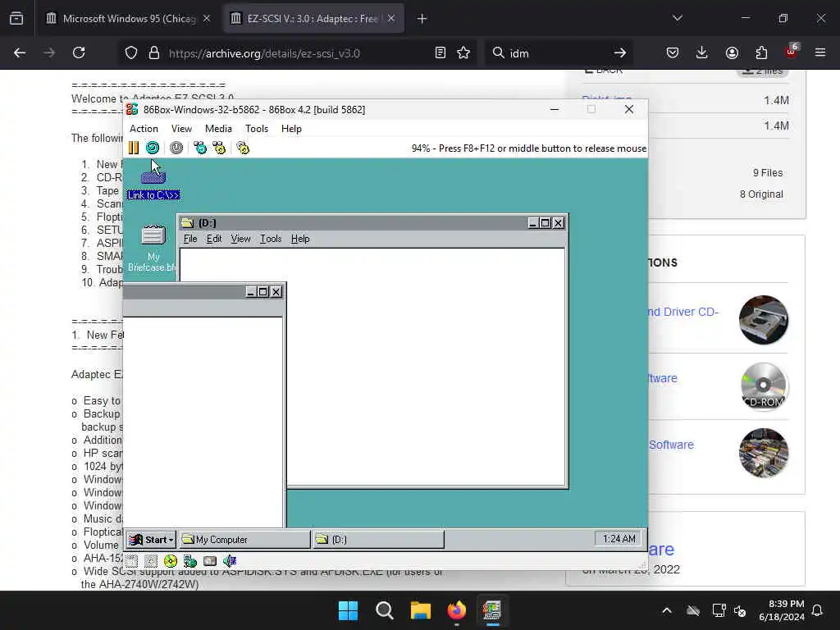Image resolution: width=840 pixels, height=630 pixels.
Task: Open Windows 11 Start button
Action: [x=348, y=610]
